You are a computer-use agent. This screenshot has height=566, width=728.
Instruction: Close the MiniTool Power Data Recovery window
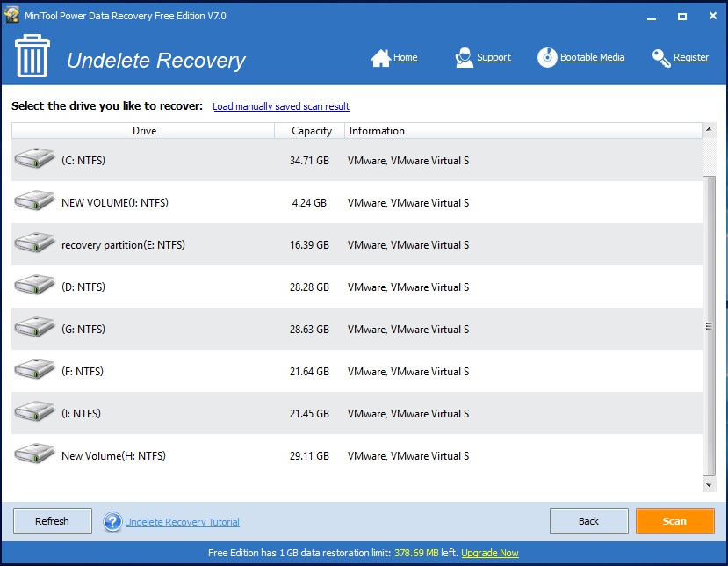(713, 17)
